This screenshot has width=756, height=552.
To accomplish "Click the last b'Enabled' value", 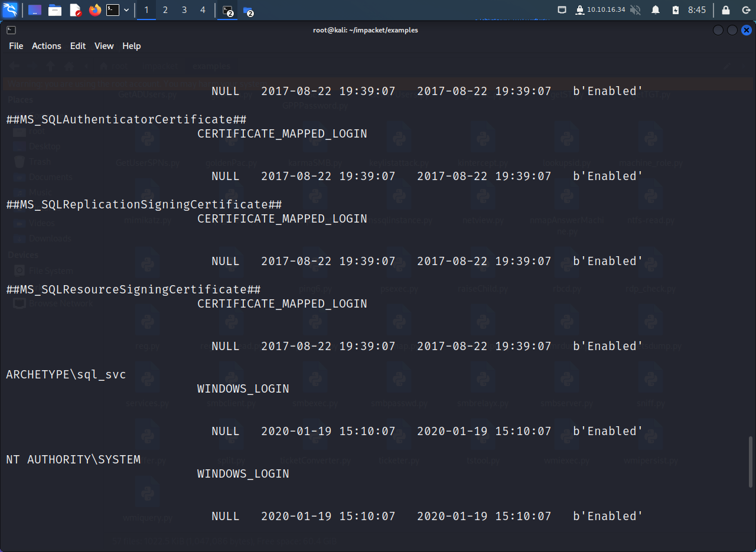I will 608,517.
